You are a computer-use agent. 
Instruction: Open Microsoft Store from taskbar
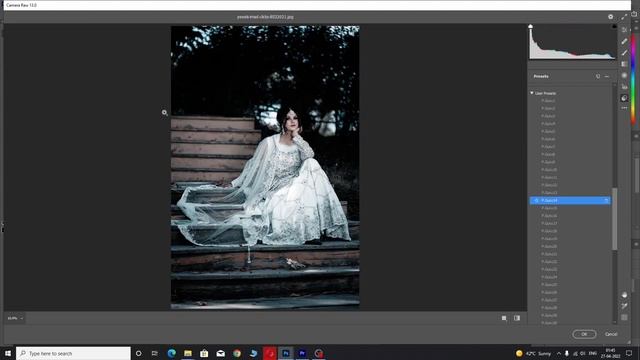pos(204,353)
